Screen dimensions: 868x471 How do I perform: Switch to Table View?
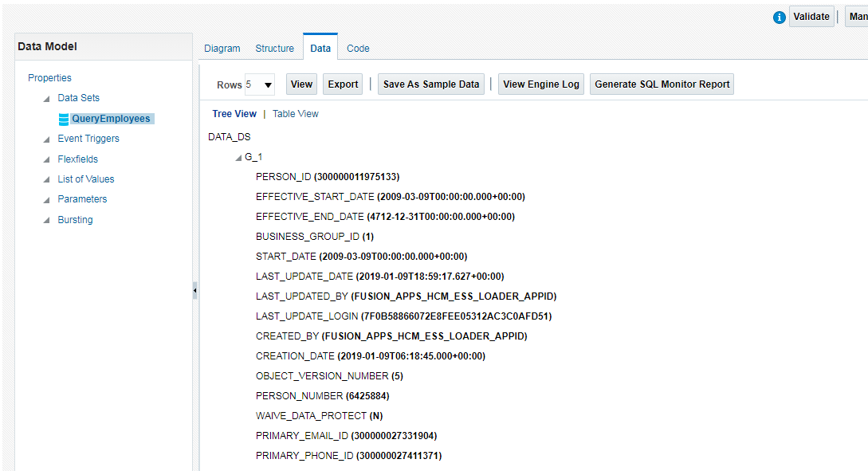[295, 114]
